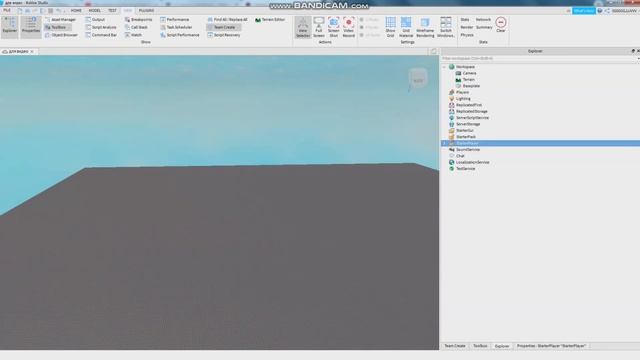
Task: Select ReplicatedStorage in Explorer
Action: coord(471,111)
